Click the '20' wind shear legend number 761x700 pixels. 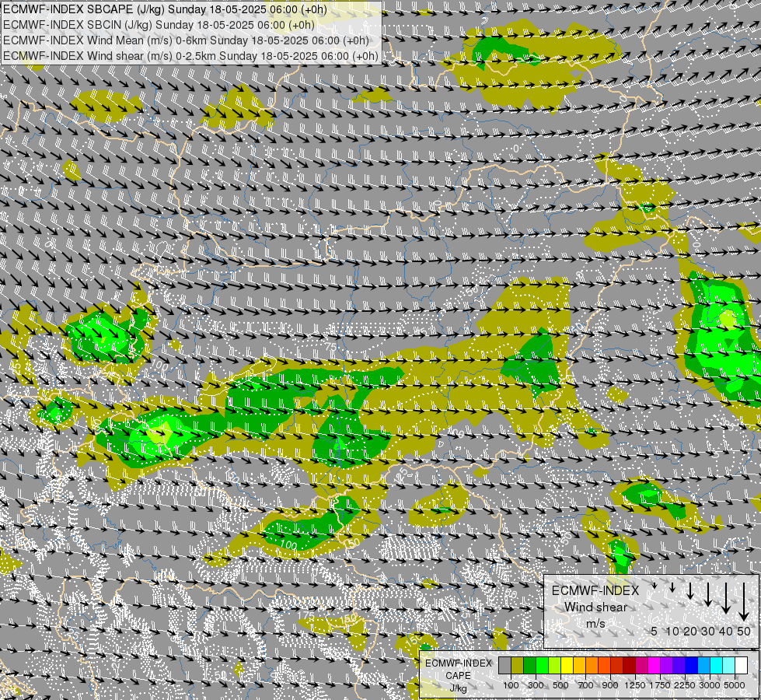690,631
